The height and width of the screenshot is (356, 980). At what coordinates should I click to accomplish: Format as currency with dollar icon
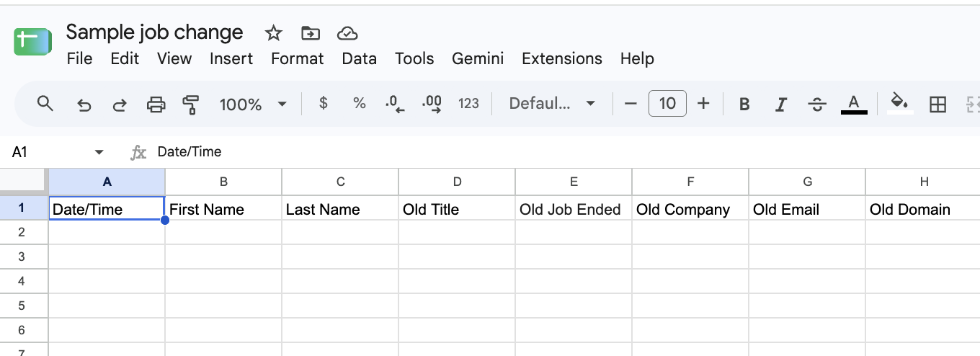(324, 104)
